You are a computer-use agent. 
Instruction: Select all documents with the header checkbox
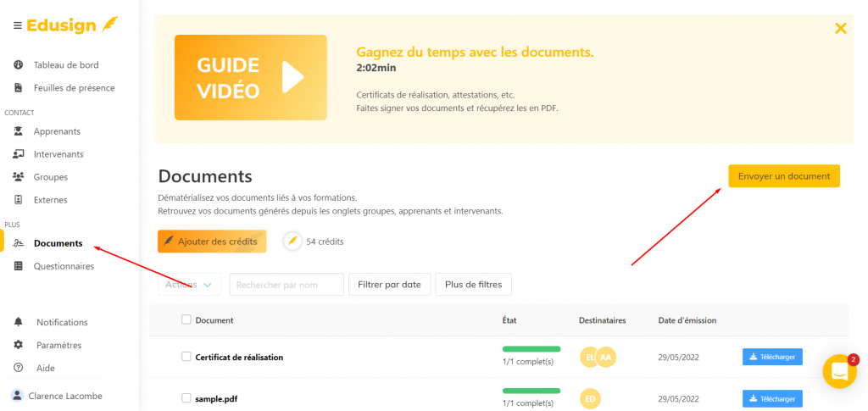point(186,319)
